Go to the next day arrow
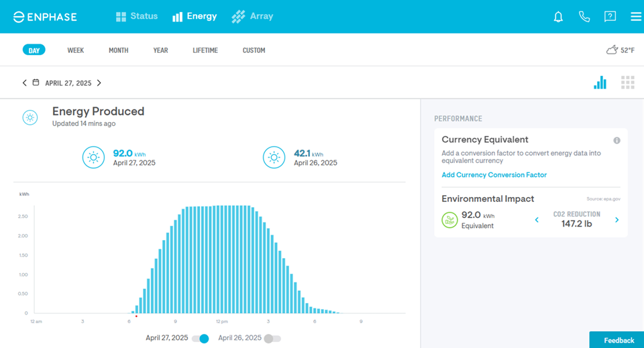Image resolution: width=644 pixels, height=348 pixels. [x=99, y=83]
